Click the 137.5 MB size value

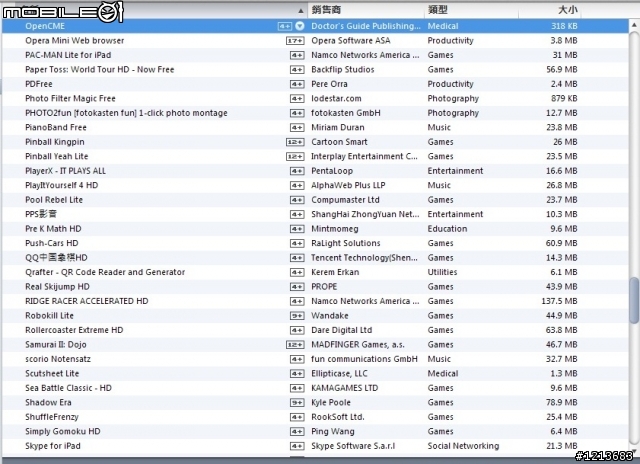click(x=559, y=301)
